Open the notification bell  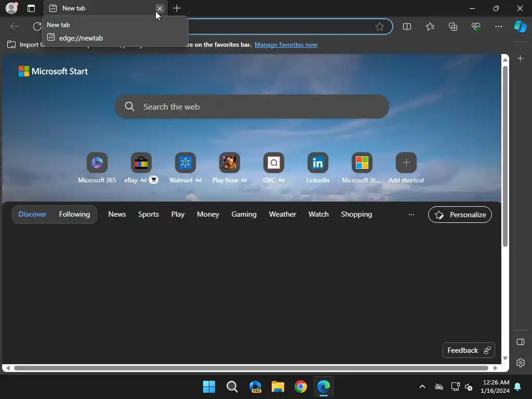(517, 387)
